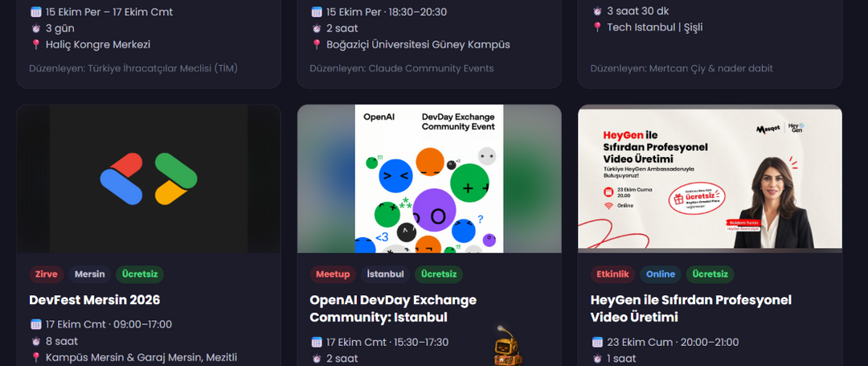868x366 pixels.
Task: Click clock icon beside 1 saat
Action: tap(597, 359)
